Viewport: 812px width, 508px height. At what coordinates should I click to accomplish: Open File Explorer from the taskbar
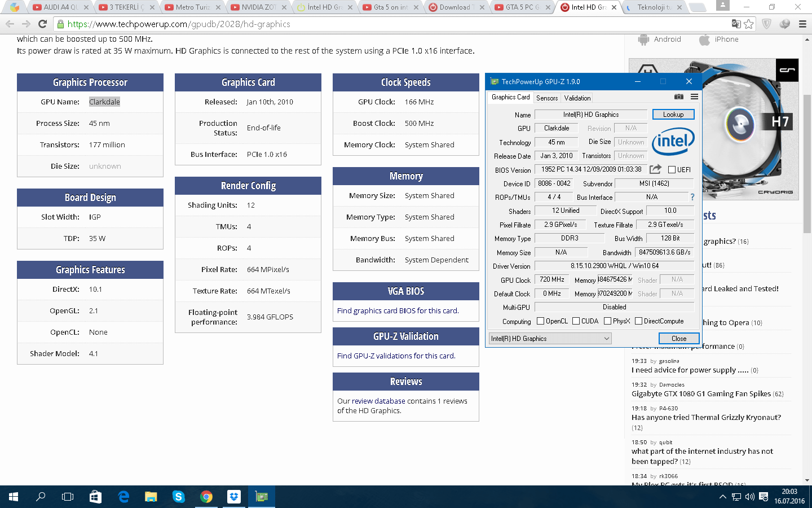(x=151, y=497)
